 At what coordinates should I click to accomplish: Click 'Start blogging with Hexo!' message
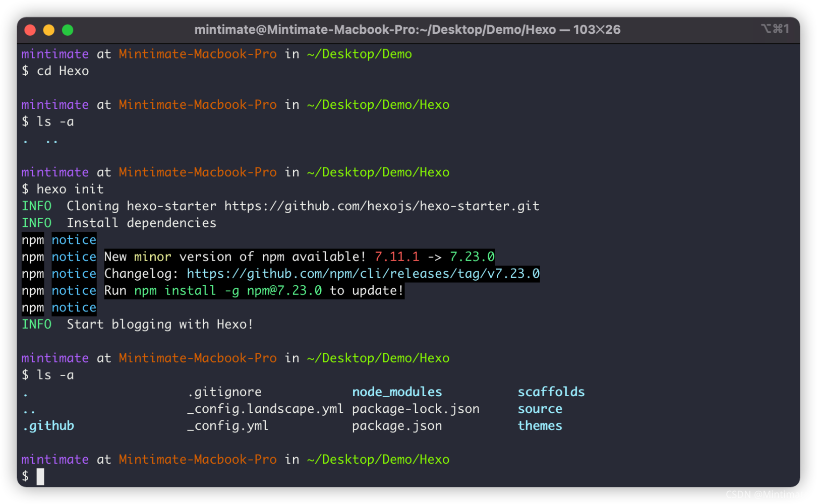coord(160,324)
